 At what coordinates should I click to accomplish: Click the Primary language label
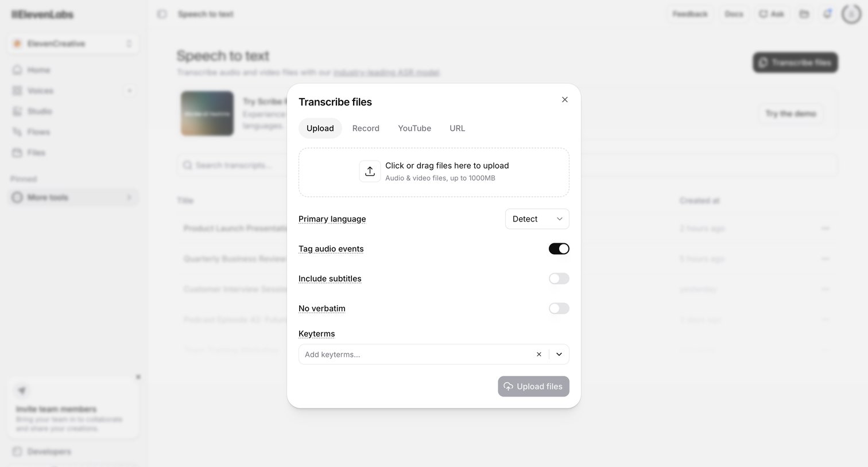(x=332, y=219)
